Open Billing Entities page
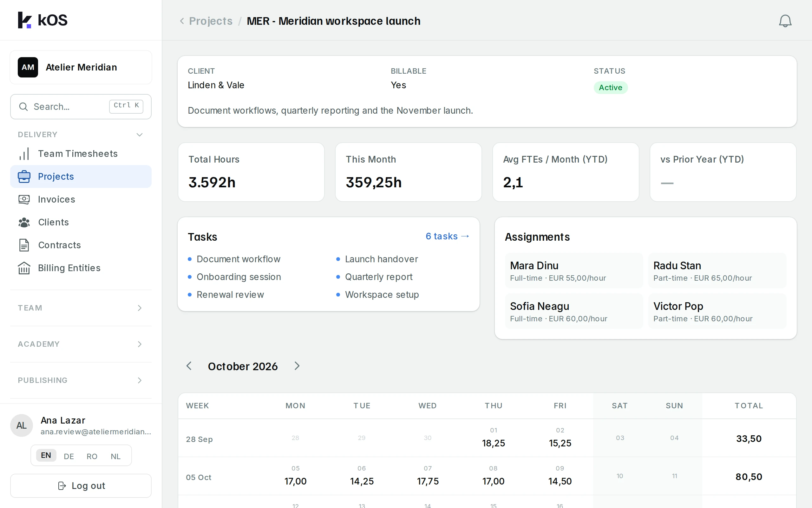 81,268
